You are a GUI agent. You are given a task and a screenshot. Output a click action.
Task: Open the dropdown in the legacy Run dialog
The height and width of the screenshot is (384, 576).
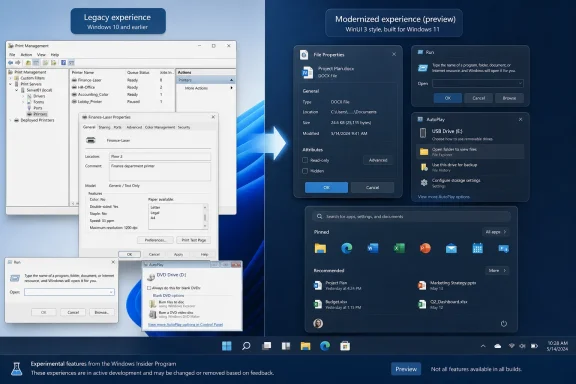tap(111, 292)
